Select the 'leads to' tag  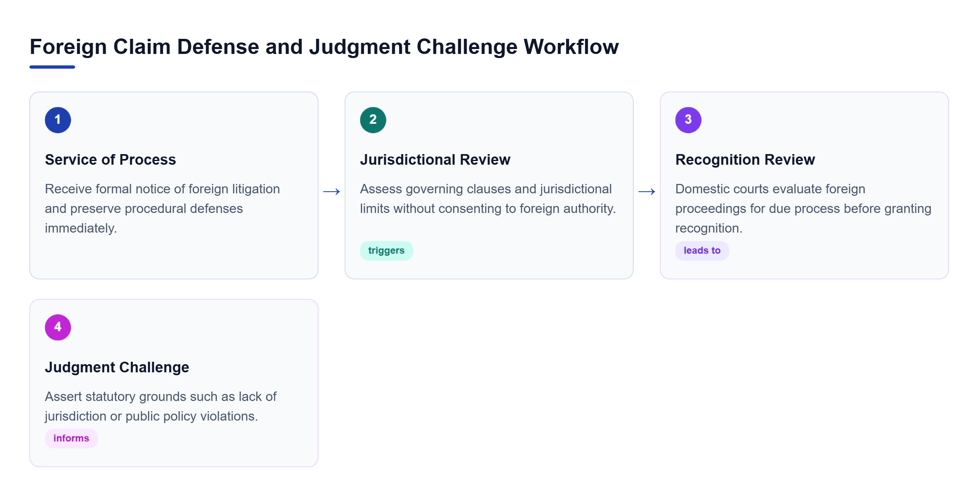tap(702, 251)
